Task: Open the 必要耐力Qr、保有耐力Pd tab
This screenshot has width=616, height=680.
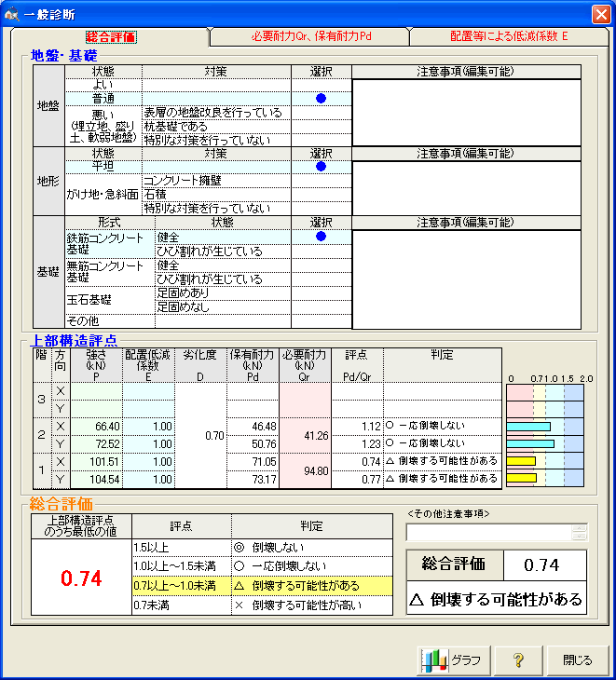Action: point(311,36)
